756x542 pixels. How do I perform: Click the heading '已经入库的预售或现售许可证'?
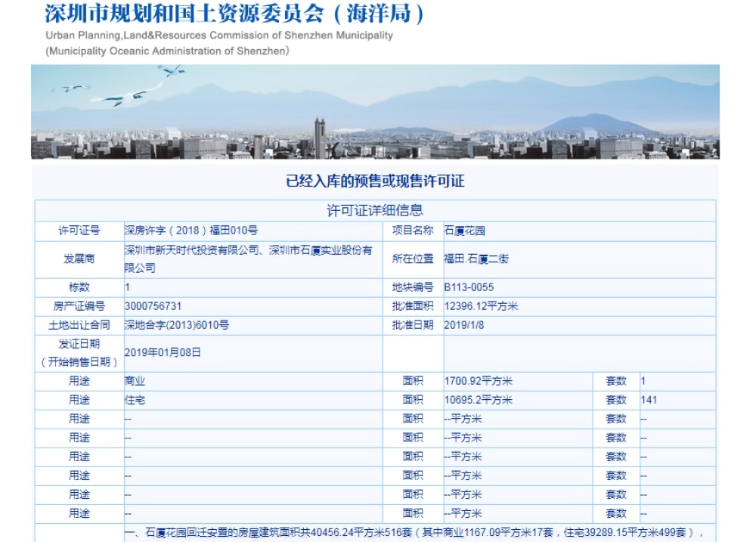(375, 181)
